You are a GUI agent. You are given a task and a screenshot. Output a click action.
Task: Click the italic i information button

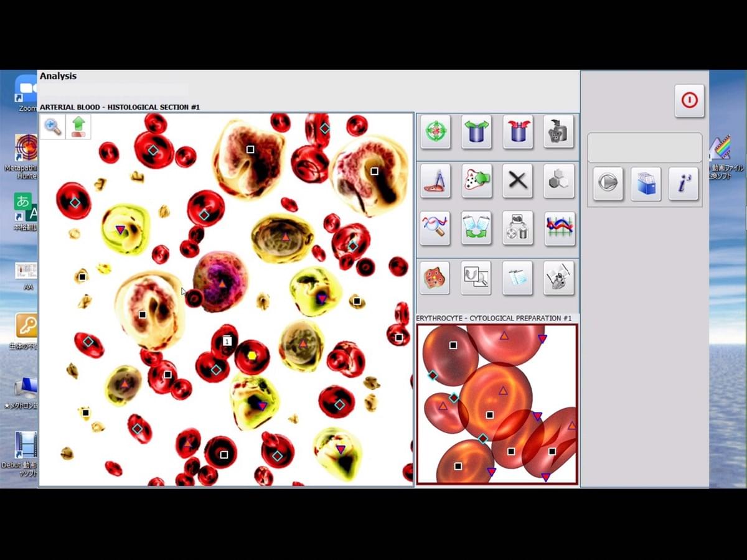[x=684, y=183]
